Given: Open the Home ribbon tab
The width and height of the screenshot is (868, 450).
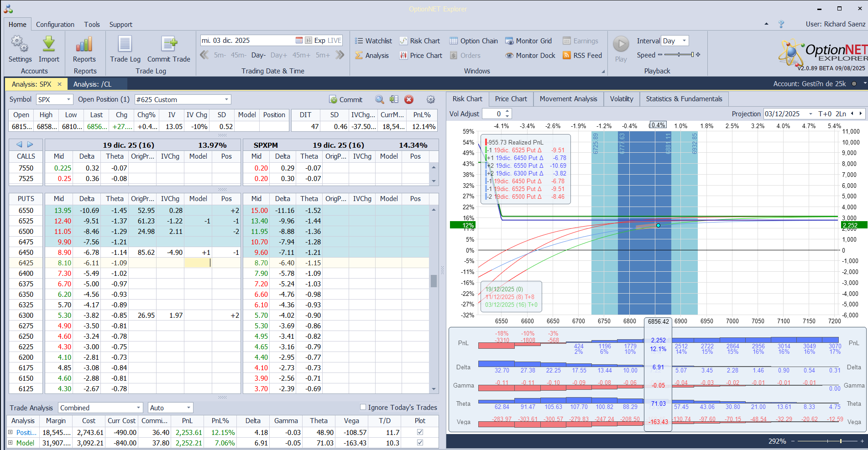Looking at the screenshot, I should tap(17, 25).
